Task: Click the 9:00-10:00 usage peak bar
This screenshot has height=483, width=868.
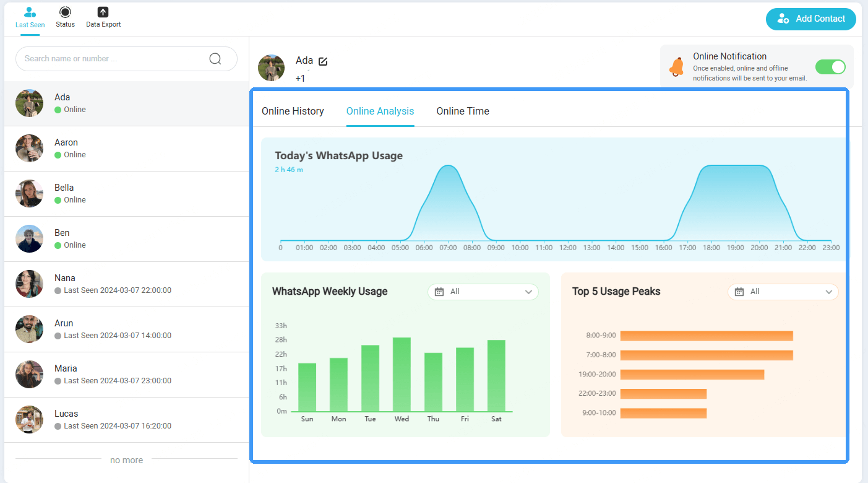Action: [x=663, y=413]
